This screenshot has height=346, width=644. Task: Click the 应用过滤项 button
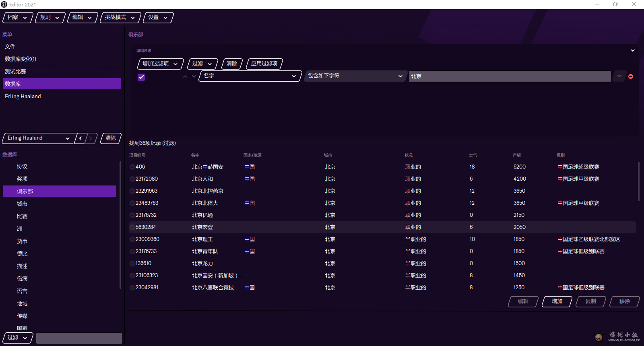tap(264, 64)
